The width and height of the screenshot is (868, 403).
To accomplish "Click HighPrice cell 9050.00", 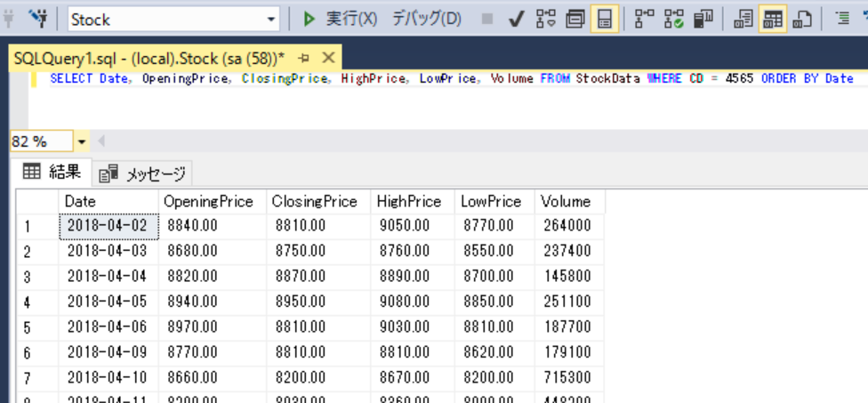I will click(413, 227).
